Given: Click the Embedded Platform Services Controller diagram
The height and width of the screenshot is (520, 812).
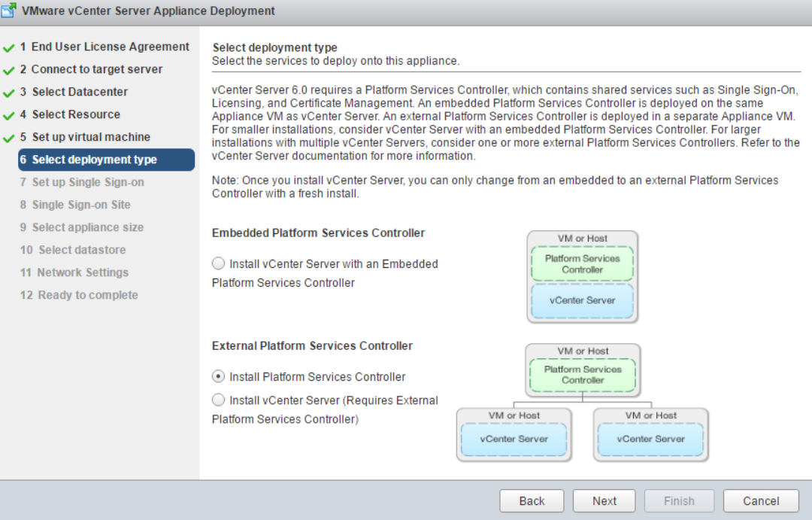Looking at the screenshot, I should (x=582, y=277).
